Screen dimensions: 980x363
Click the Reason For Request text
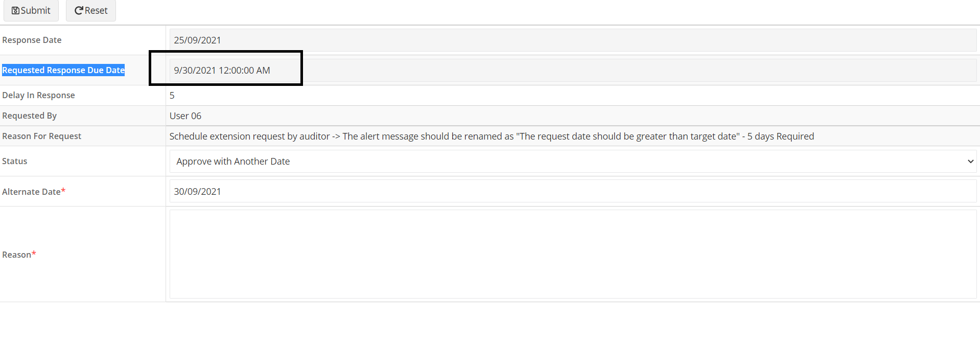pos(492,136)
